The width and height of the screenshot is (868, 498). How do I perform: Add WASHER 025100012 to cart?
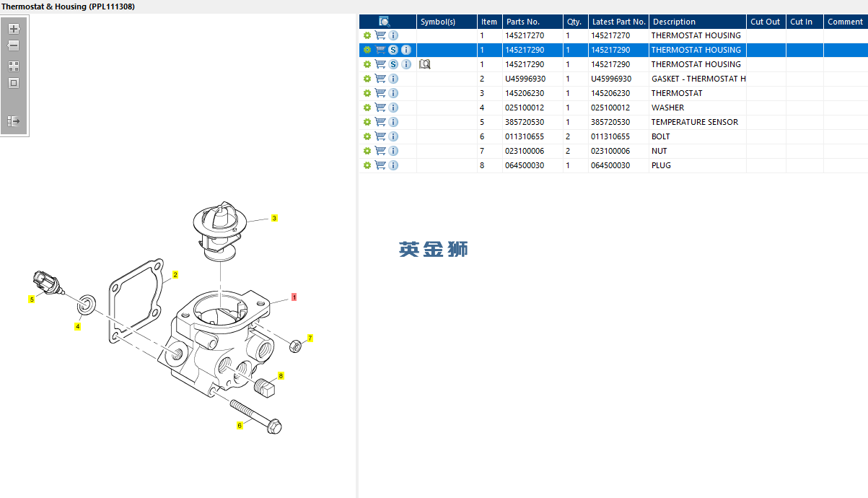[x=380, y=108]
